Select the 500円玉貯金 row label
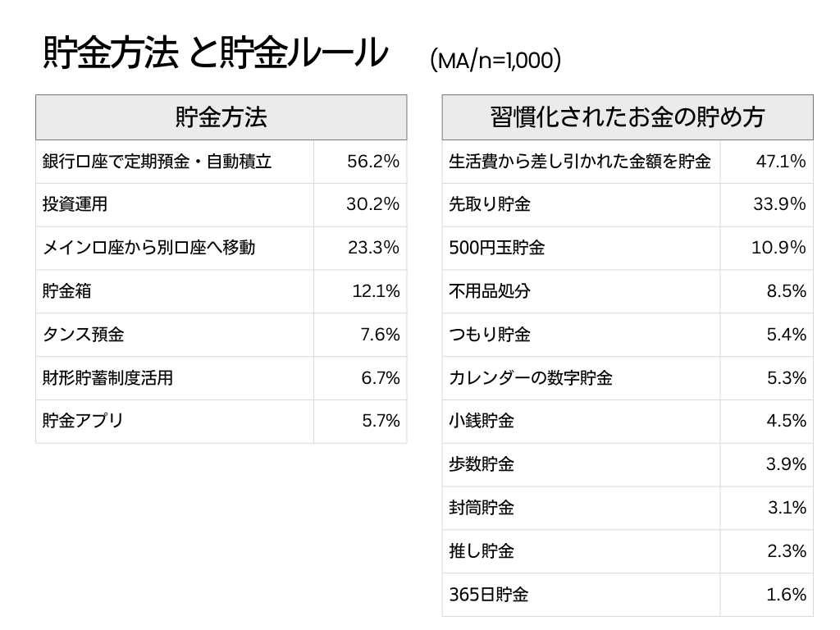The width and height of the screenshot is (840, 630). (496, 248)
